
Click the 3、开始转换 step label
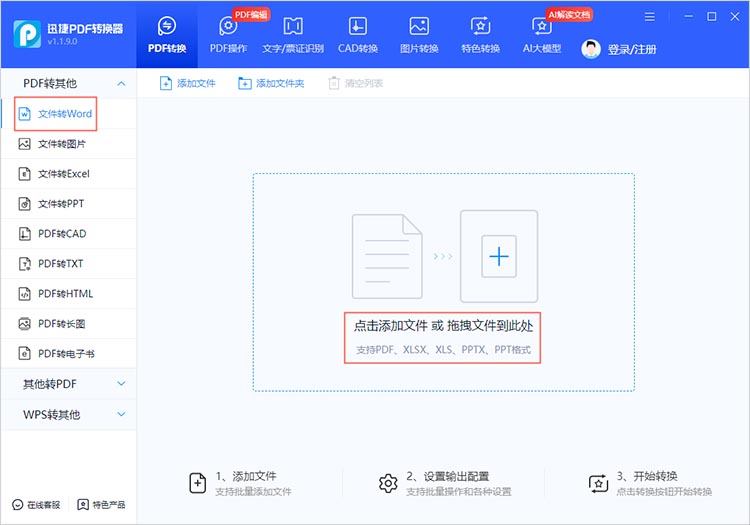point(647,476)
